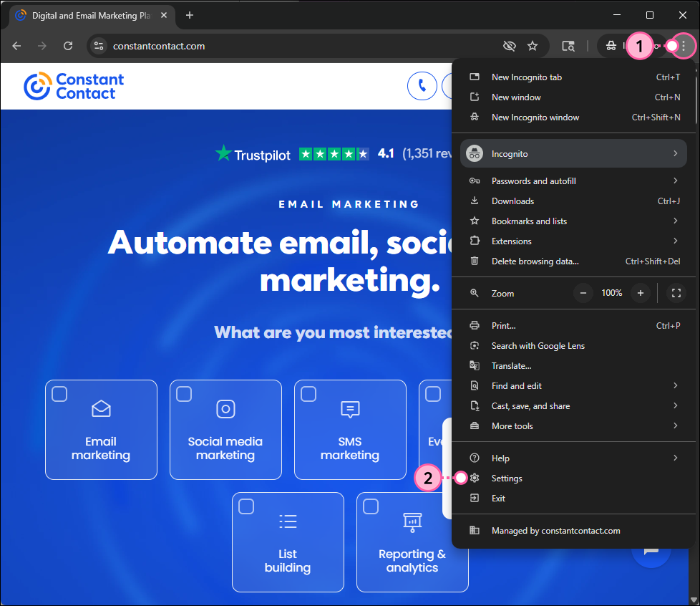The width and height of the screenshot is (700, 606).
Task: Increase page zoom with the plus control
Action: point(641,293)
